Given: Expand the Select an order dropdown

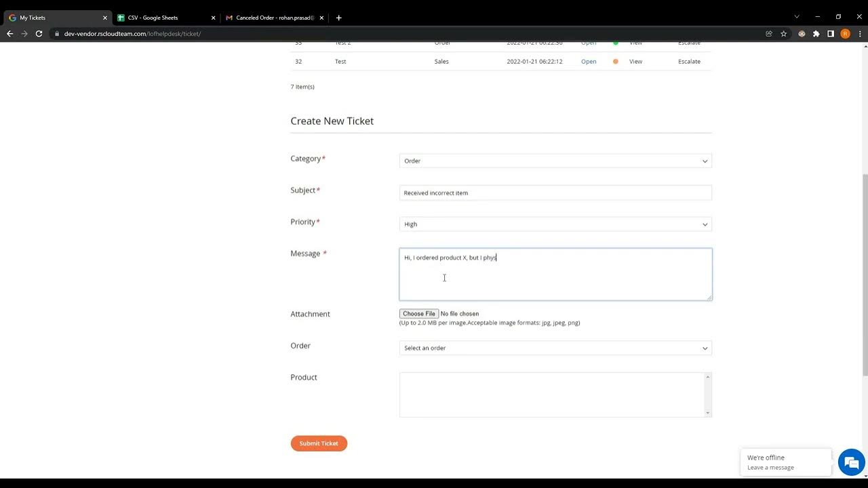Looking at the screenshot, I should [555, 348].
